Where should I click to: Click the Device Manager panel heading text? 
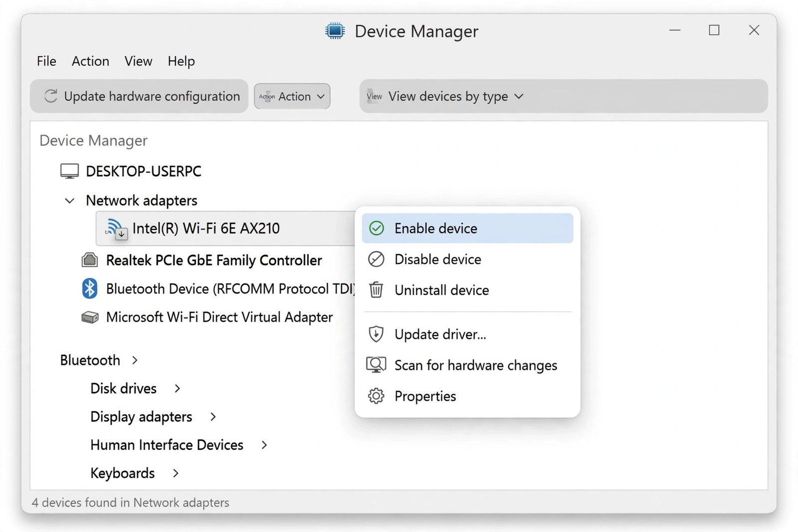(x=94, y=141)
